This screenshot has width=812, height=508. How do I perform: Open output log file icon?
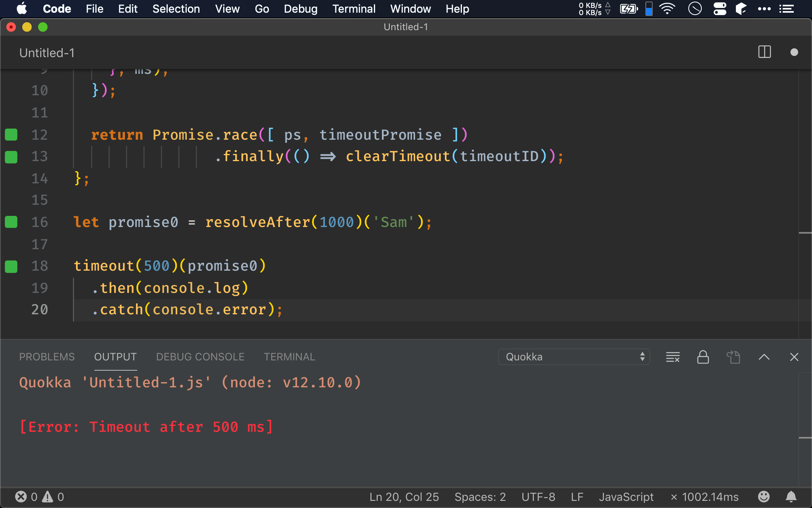(733, 357)
